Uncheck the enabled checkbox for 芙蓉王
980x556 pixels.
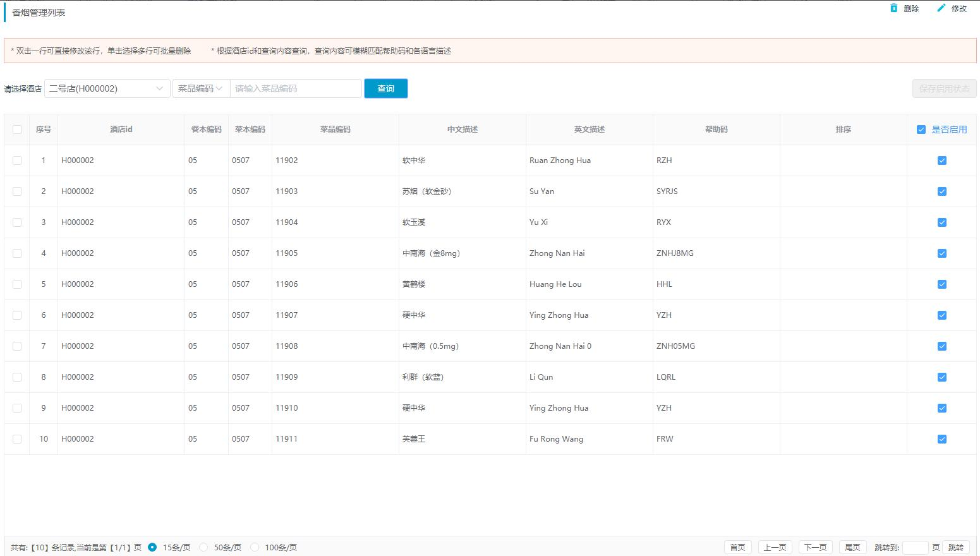[942, 439]
